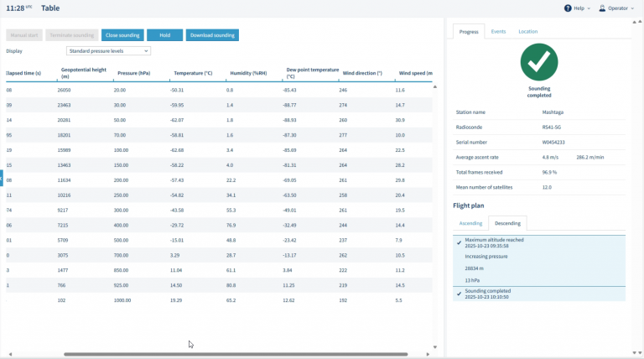Click the table scroll left arrow
The width and height of the screenshot is (644, 359).
point(10,354)
